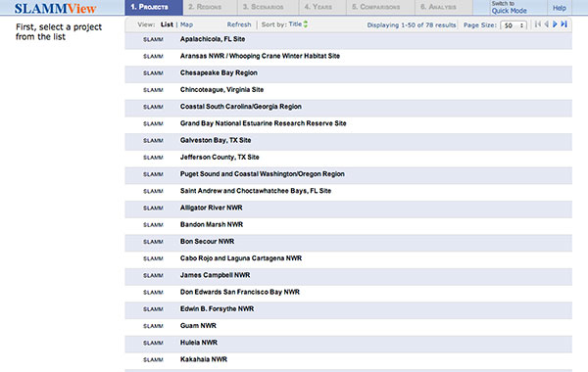
Task: Choose Jefferson County, TX Site
Action: point(220,157)
